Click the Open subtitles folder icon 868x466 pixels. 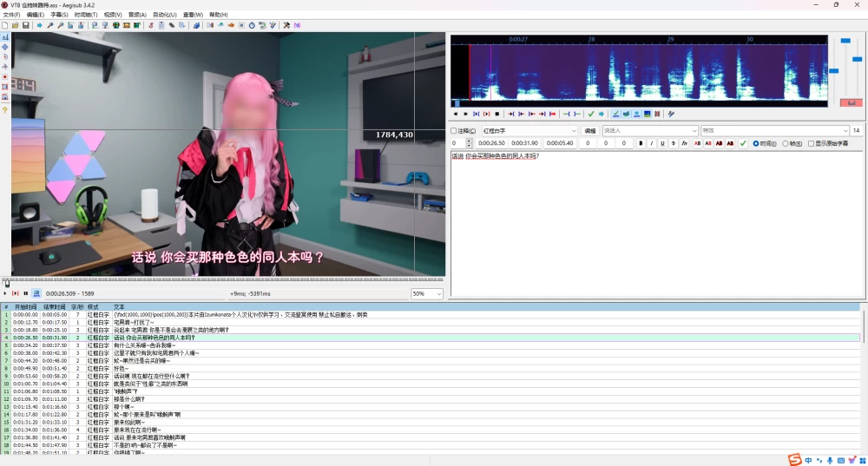click(16, 25)
